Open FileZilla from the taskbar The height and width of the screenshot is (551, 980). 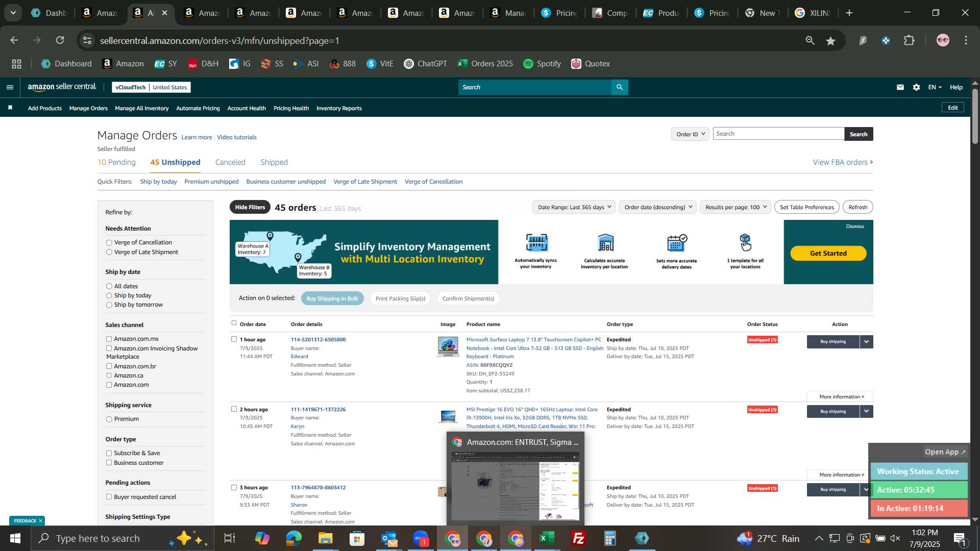click(x=578, y=539)
